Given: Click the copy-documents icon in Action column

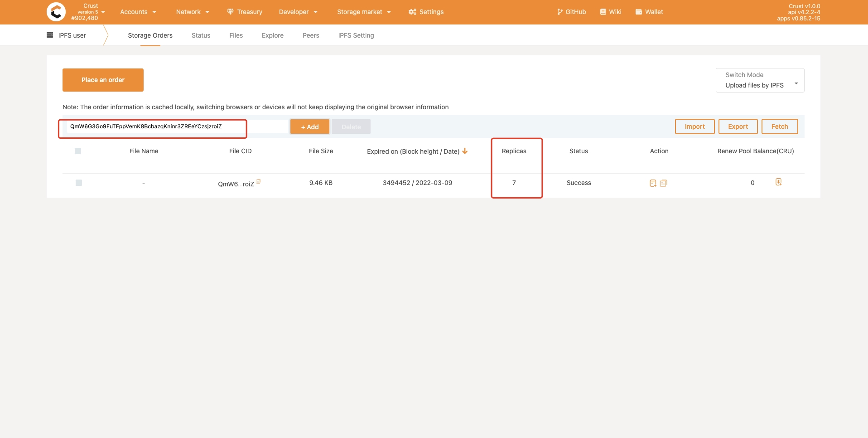Looking at the screenshot, I should pyautogui.click(x=664, y=183).
